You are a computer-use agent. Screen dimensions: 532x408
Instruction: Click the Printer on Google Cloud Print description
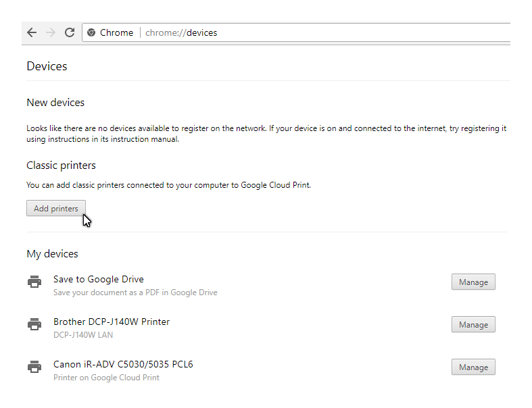106,378
